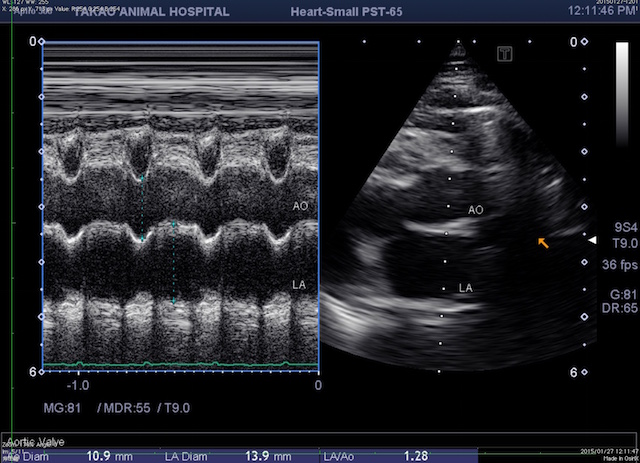Click the 2015/01/27 timestamp at bottom right
This screenshot has width=640, height=463.
(x=609, y=451)
